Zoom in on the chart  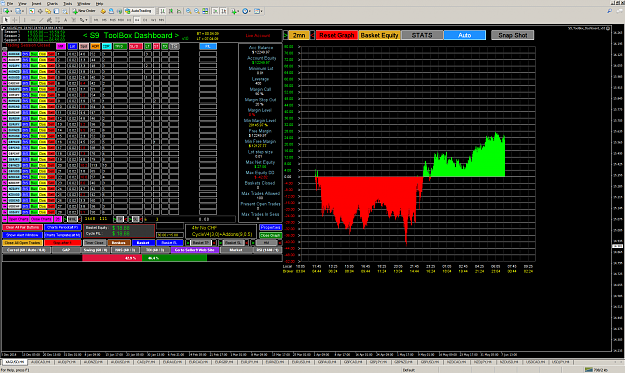click(189, 11)
